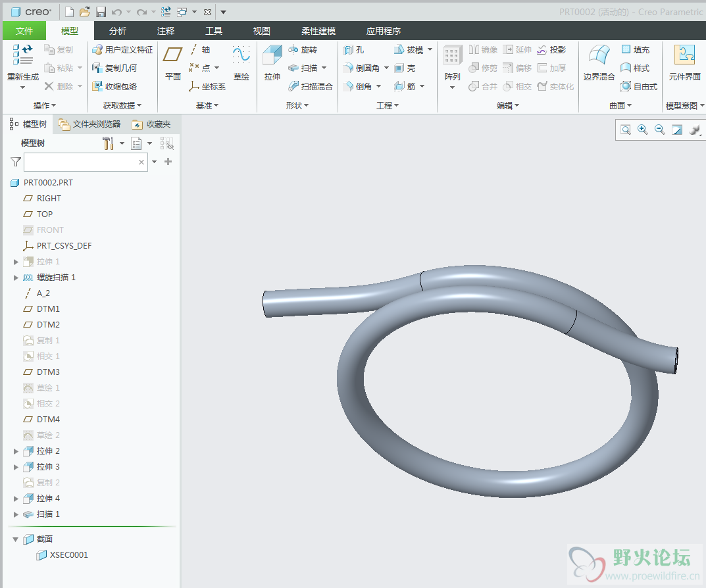Expand the 扫描 1 tree node
The height and width of the screenshot is (588, 706).
[x=16, y=514]
